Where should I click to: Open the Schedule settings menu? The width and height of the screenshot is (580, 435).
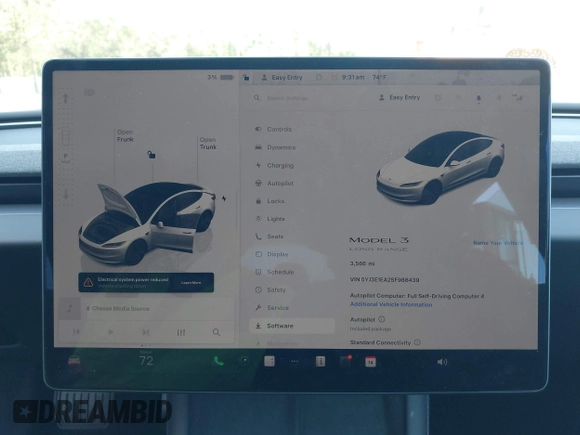click(x=274, y=272)
